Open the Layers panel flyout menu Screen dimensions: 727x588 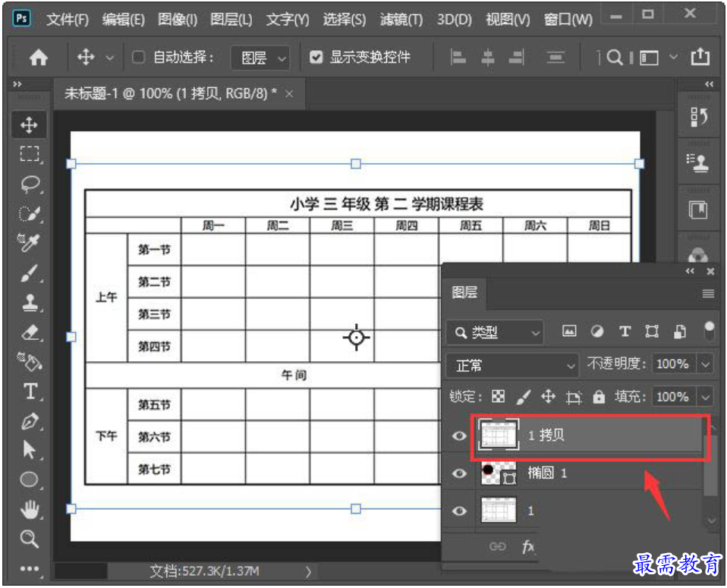tap(707, 294)
